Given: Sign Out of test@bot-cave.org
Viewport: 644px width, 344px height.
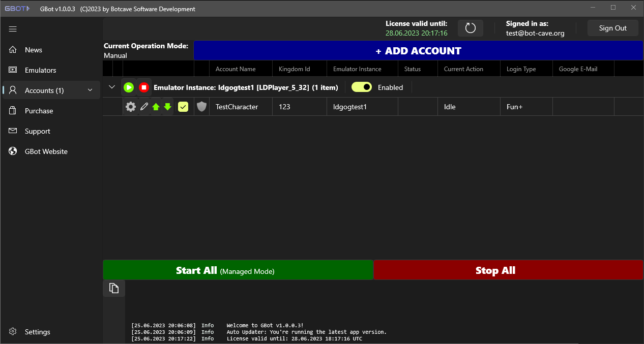Looking at the screenshot, I should click(612, 28).
